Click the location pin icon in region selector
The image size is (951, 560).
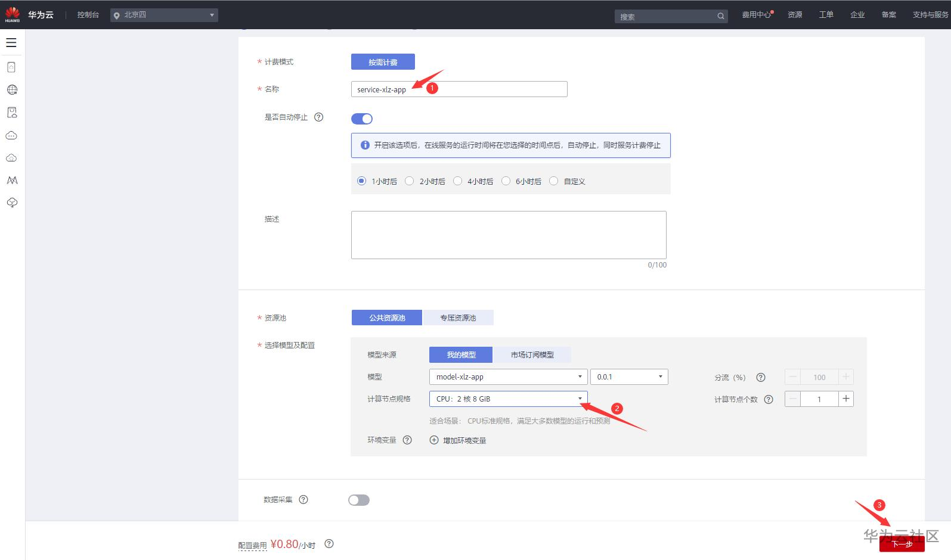(x=116, y=15)
